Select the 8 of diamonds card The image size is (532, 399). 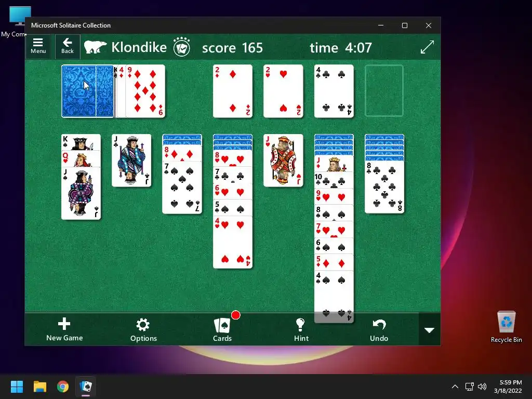[182, 153]
